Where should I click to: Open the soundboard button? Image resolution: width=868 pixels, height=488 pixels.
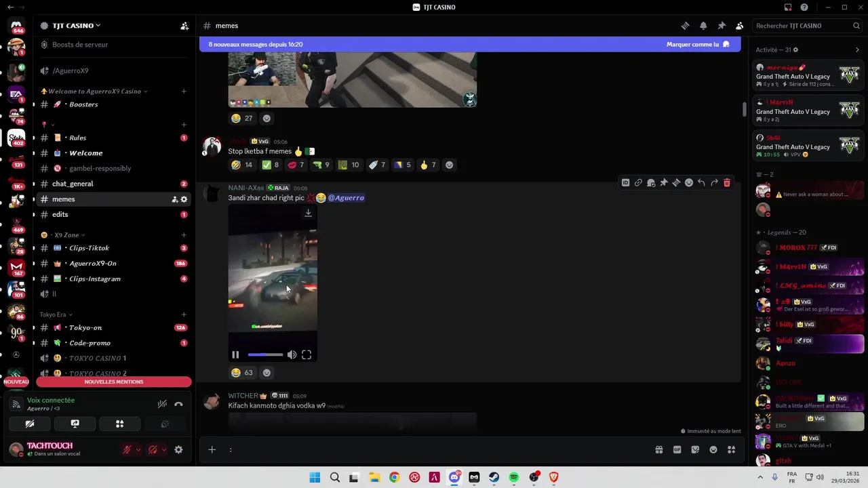[x=164, y=424]
